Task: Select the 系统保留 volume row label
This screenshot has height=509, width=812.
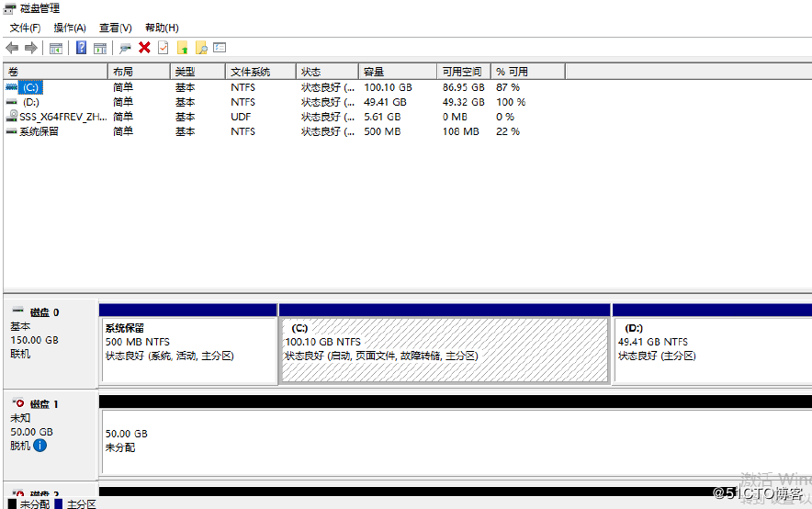Action: [39, 131]
